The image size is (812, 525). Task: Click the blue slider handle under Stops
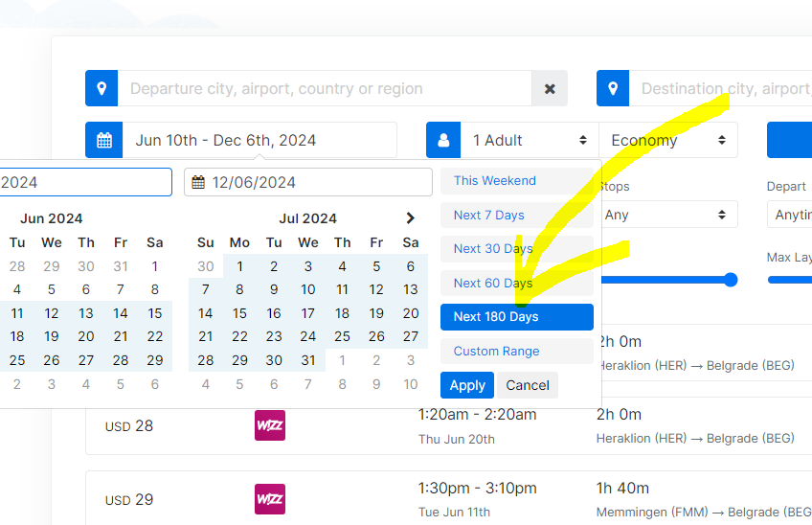(x=731, y=280)
